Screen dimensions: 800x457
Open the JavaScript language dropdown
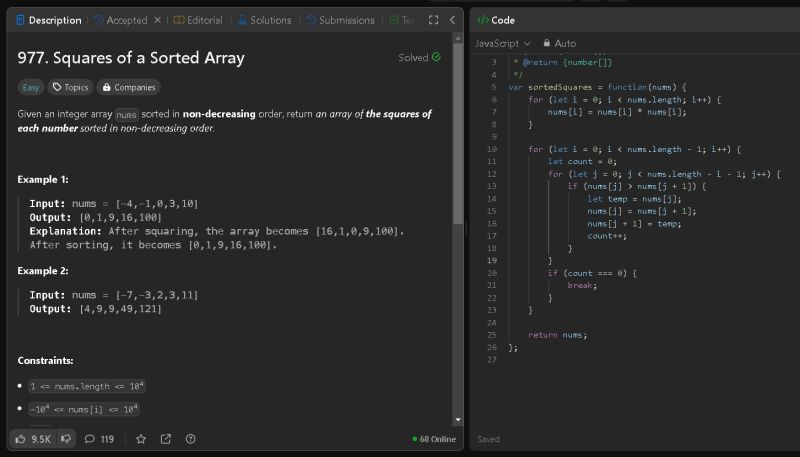[502, 43]
